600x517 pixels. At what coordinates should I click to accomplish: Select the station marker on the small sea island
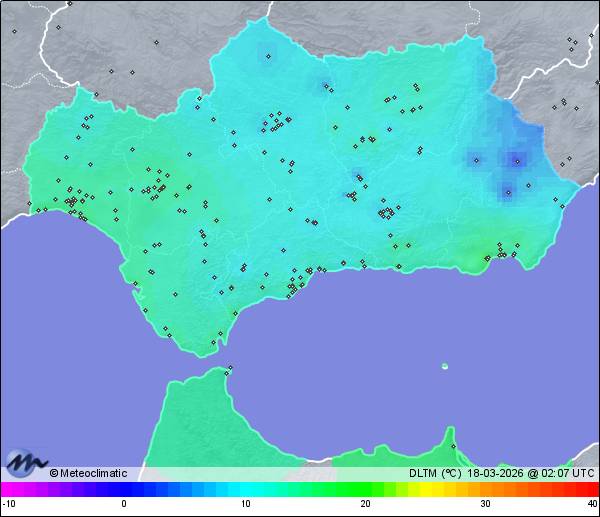pyautogui.click(x=445, y=366)
